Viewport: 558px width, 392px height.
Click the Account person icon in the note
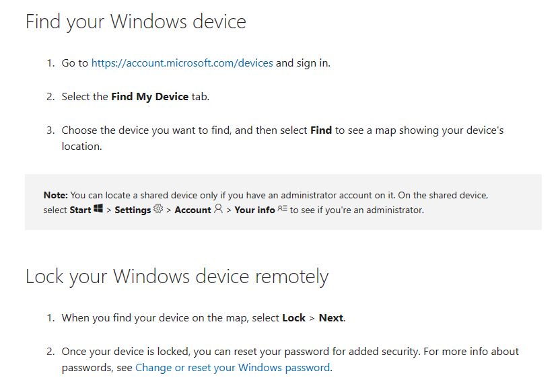click(x=217, y=209)
